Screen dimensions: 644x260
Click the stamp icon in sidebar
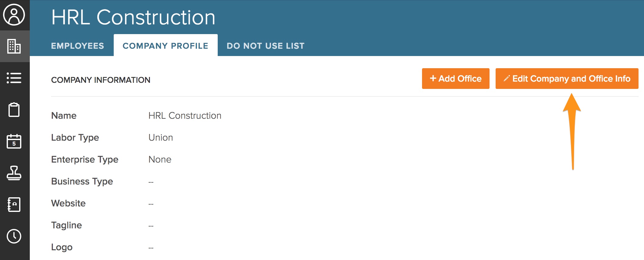pos(14,173)
